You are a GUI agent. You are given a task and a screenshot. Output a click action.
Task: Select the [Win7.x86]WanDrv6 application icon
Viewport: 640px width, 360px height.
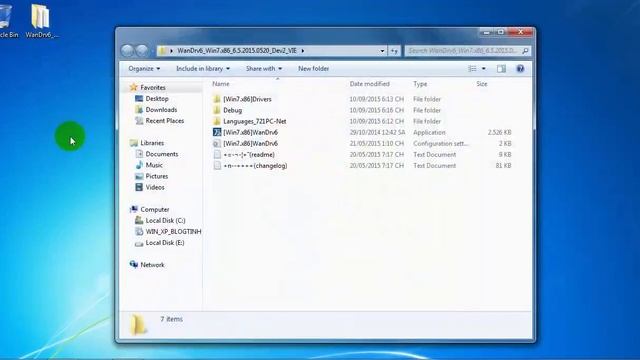pos(217,132)
